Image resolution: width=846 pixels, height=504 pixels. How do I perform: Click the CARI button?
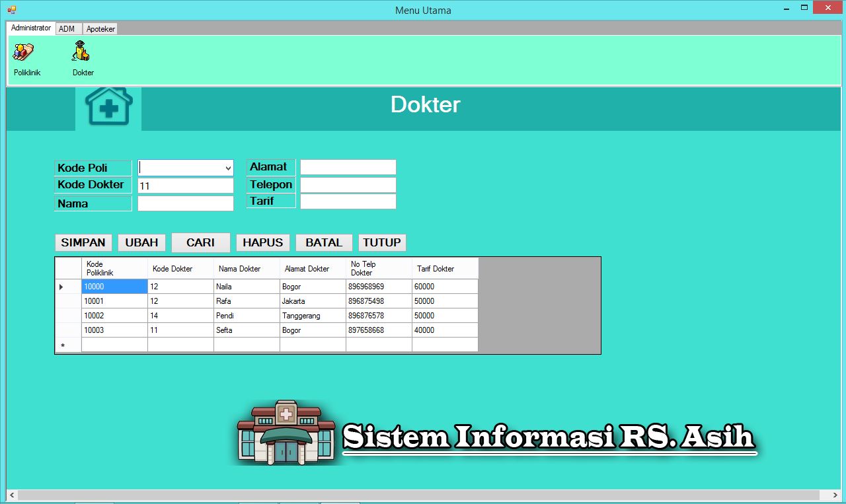[x=200, y=242]
